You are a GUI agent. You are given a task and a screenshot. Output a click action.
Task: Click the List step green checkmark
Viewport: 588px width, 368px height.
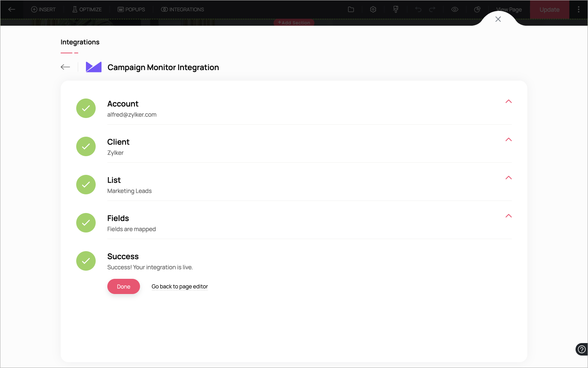86,185
